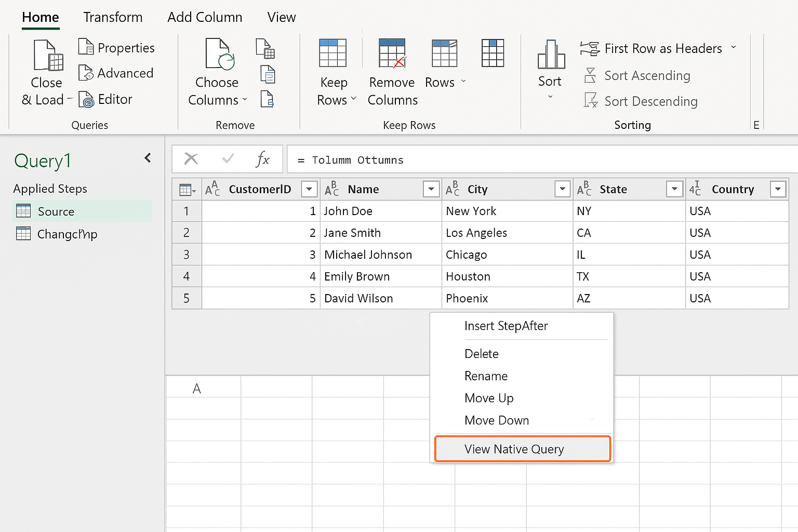The image size is (798, 532).
Task: Select the Emily Brown cell
Action: (x=381, y=276)
